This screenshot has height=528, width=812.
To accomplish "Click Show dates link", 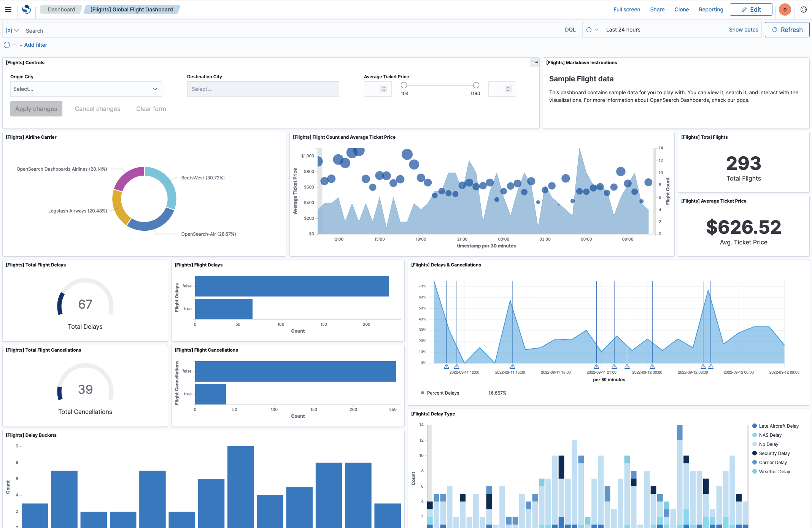I will click(744, 30).
